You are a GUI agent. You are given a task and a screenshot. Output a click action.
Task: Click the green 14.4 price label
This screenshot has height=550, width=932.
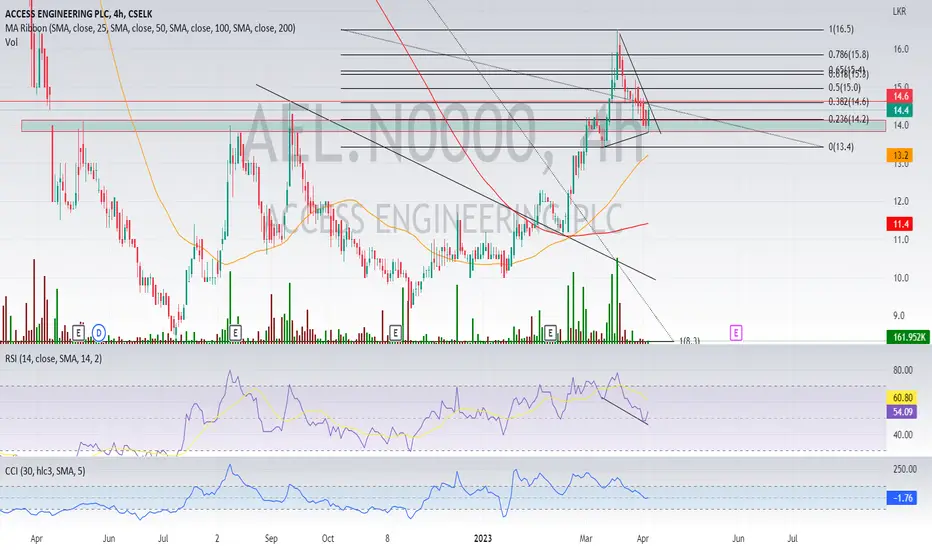pos(900,110)
